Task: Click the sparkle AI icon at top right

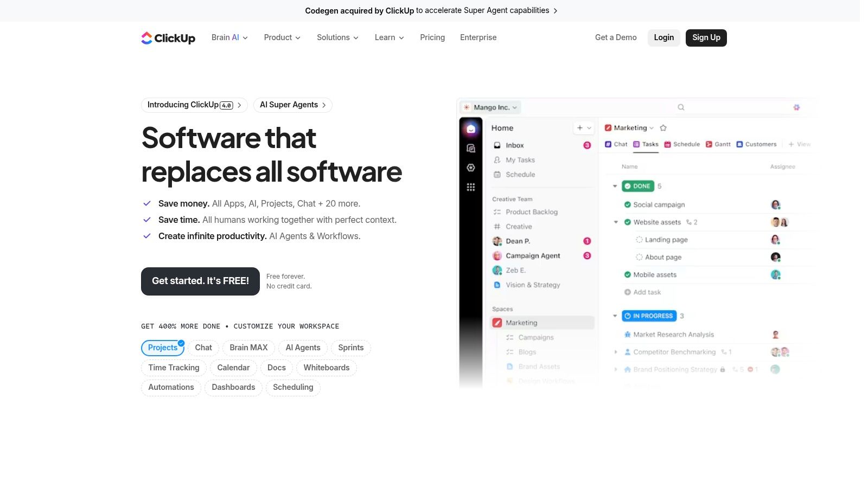Action: tap(796, 107)
